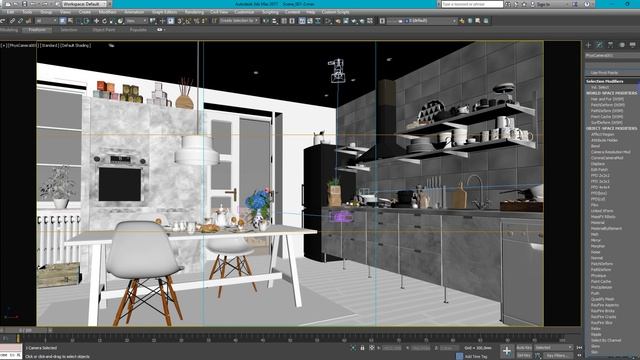
Task: Open the View reference coordinate dropdown
Action: tap(136, 20)
